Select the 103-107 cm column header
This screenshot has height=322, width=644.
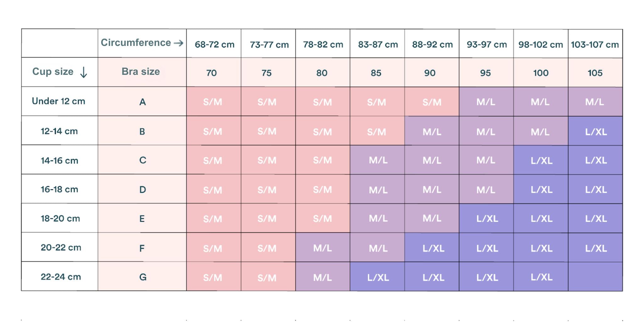click(x=595, y=44)
